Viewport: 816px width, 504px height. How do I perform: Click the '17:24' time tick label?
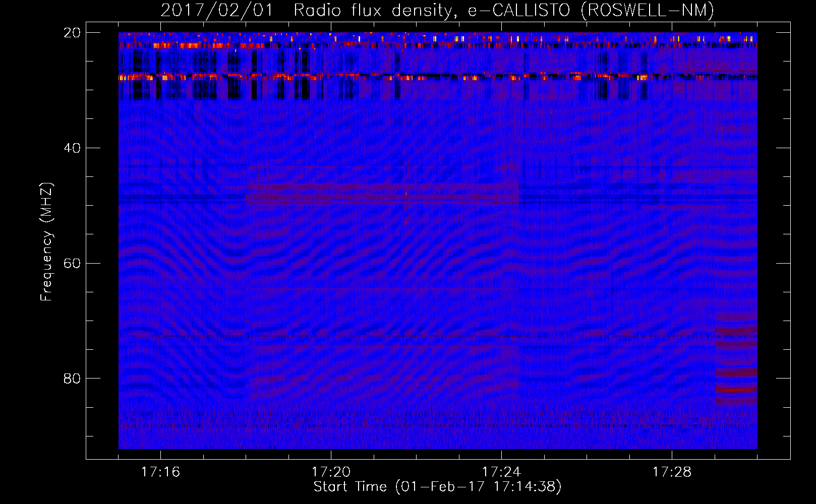[501, 472]
